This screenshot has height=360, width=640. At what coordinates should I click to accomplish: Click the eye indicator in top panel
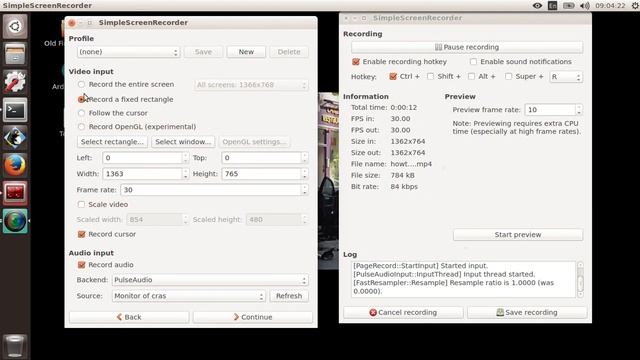[537, 5]
